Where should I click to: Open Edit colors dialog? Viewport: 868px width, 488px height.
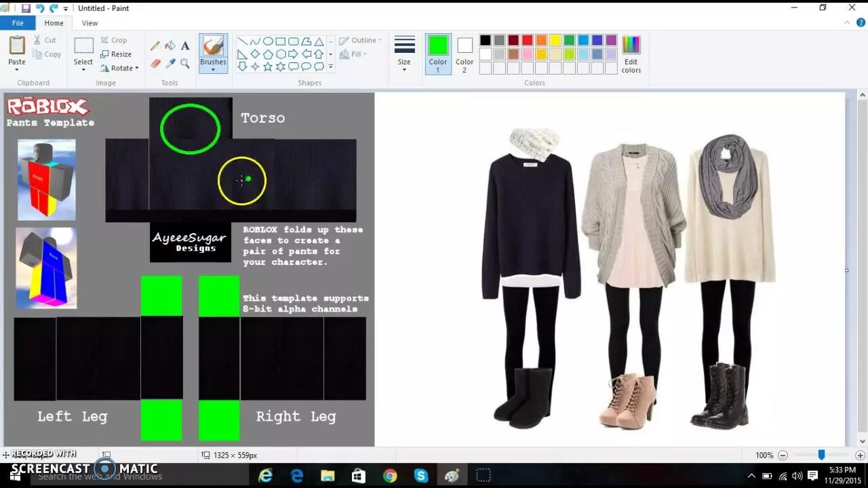[631, 54]
